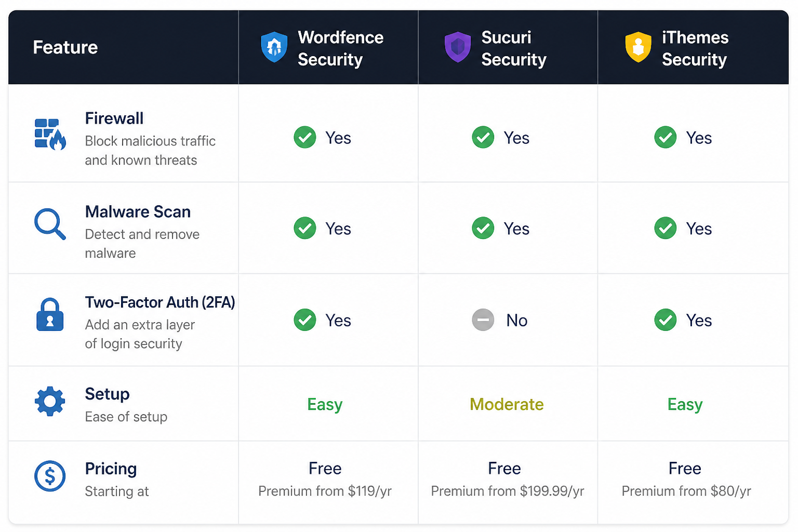Click the Pricing row title
798x532 pixels.
tap(111, 469)
